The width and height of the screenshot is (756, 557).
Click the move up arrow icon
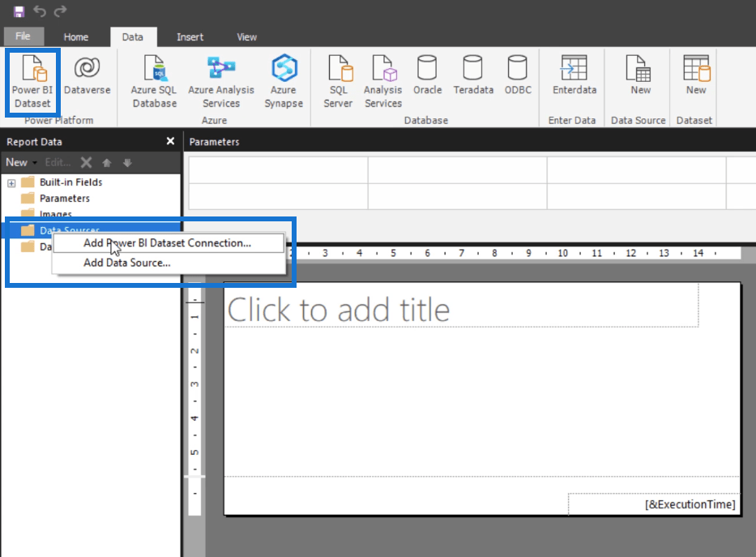pyautogui.click(x=107, y=163)
